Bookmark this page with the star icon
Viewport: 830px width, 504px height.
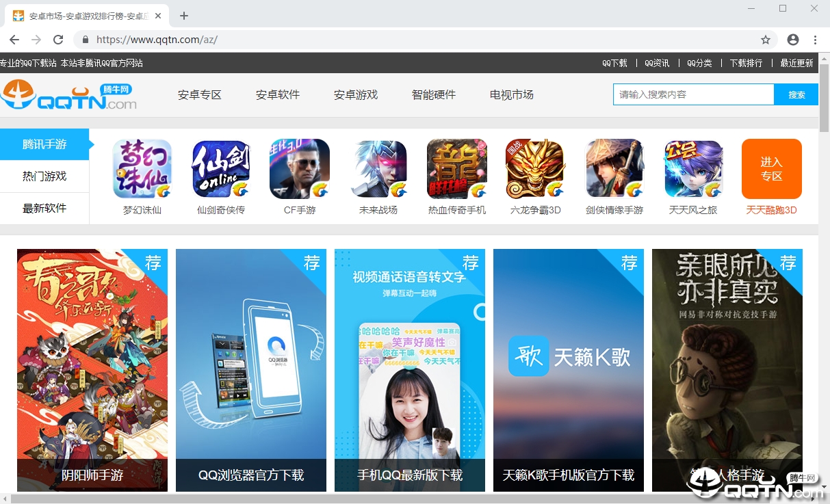click(x=766, y=40)
